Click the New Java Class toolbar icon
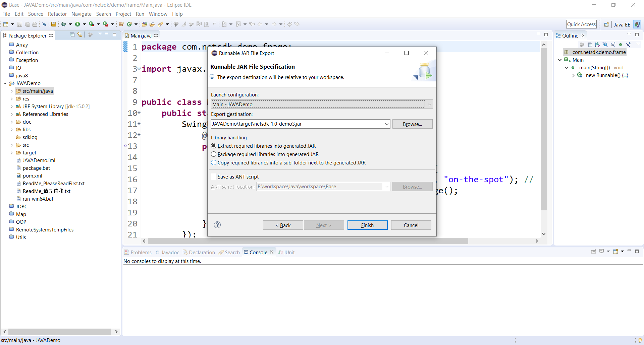 pyautogui.click(x=129, y=24)
